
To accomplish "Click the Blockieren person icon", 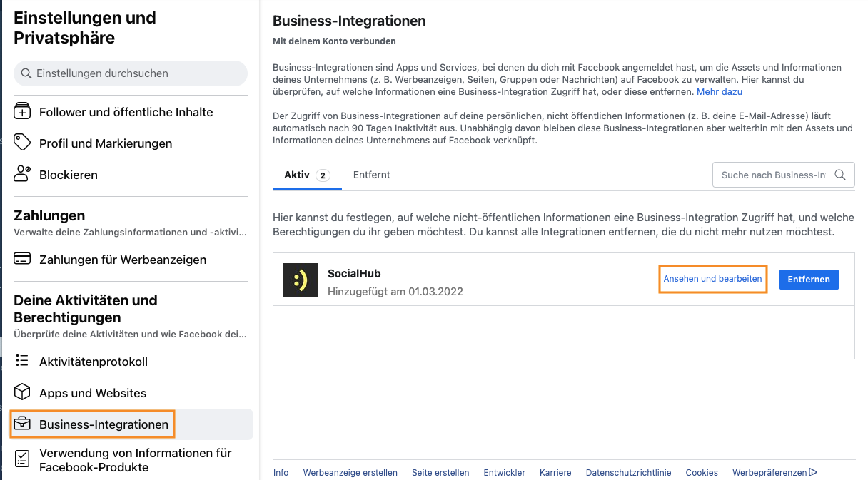I will click(23, 175).
